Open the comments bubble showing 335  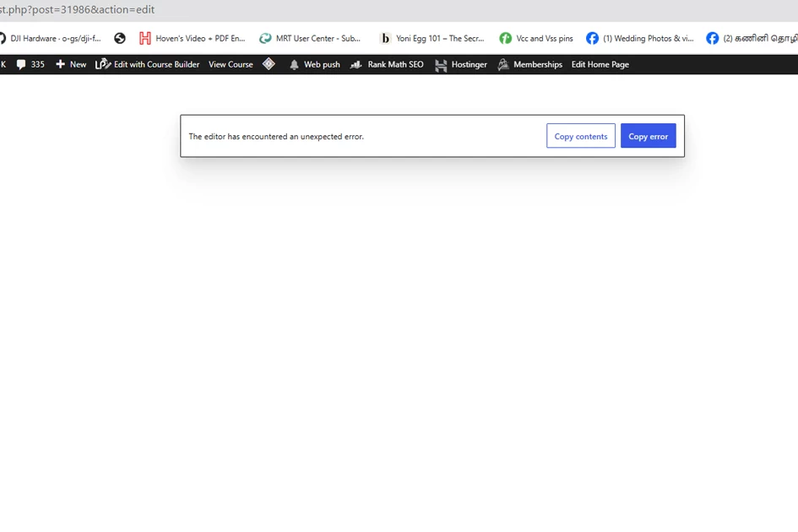(x=30, y=65)
